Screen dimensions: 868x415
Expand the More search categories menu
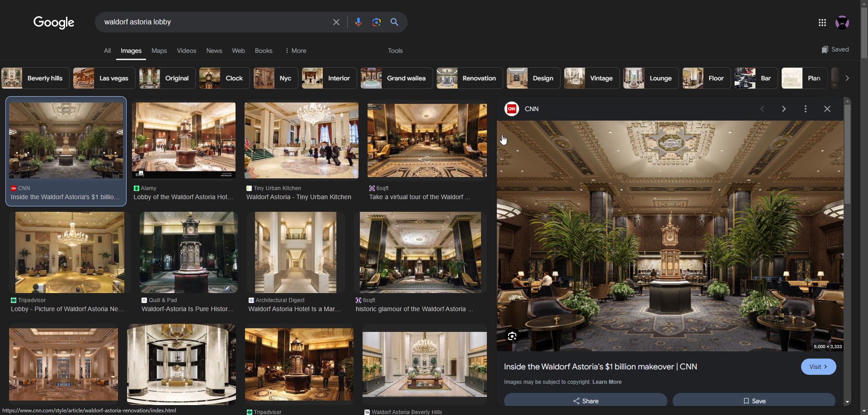[295, 51]
